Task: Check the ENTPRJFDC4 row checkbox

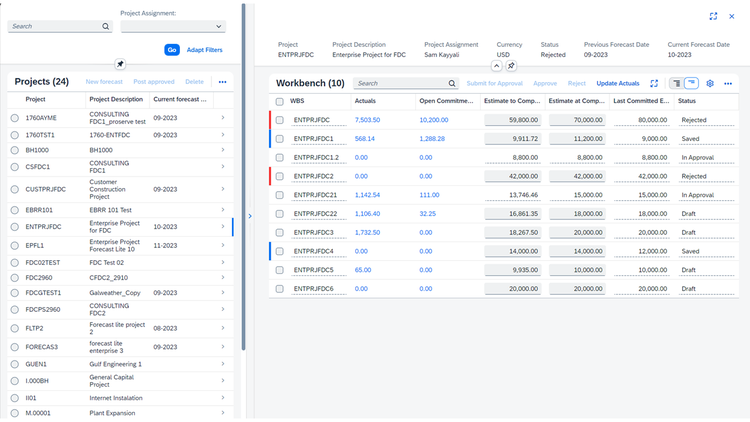Action: click(279, 251)
